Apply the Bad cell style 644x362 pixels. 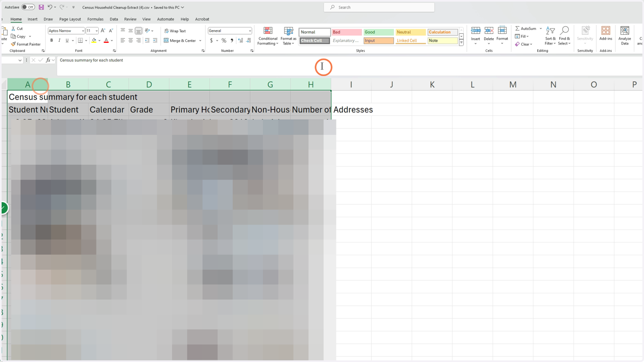[x=346, y=32]
